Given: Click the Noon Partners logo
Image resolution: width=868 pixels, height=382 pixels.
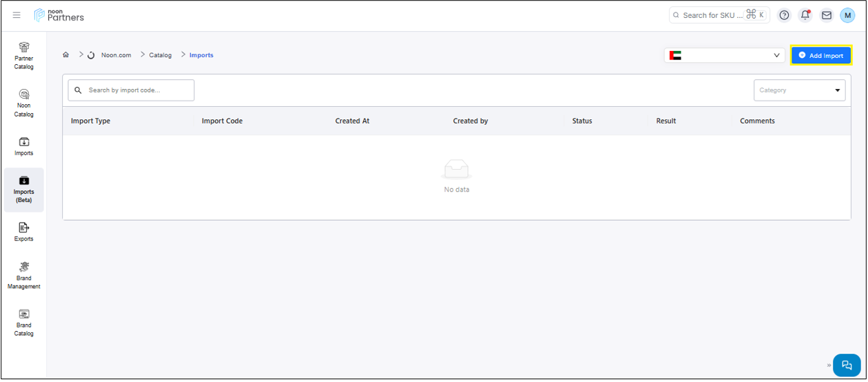Looking at the screenshot, I should 59,15.
